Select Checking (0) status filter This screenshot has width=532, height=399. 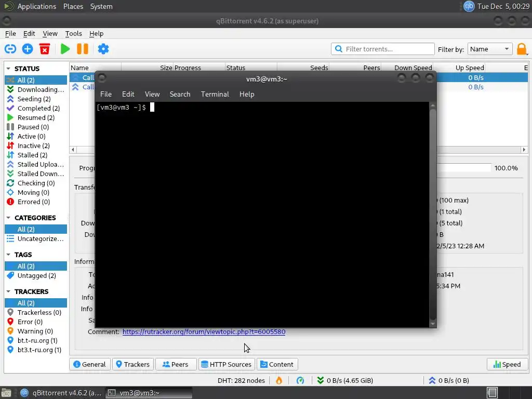pos(36,183)
